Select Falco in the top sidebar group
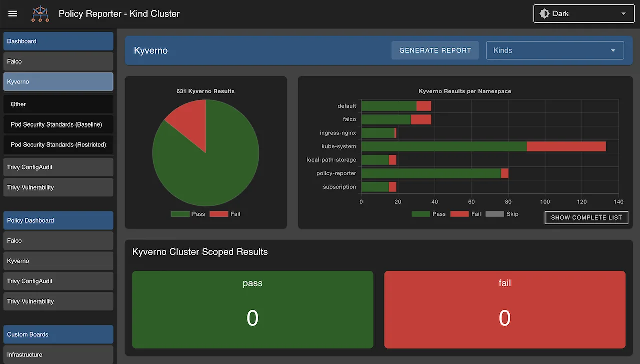The height and width of the screenshot is (364, 640). point(58,61)
